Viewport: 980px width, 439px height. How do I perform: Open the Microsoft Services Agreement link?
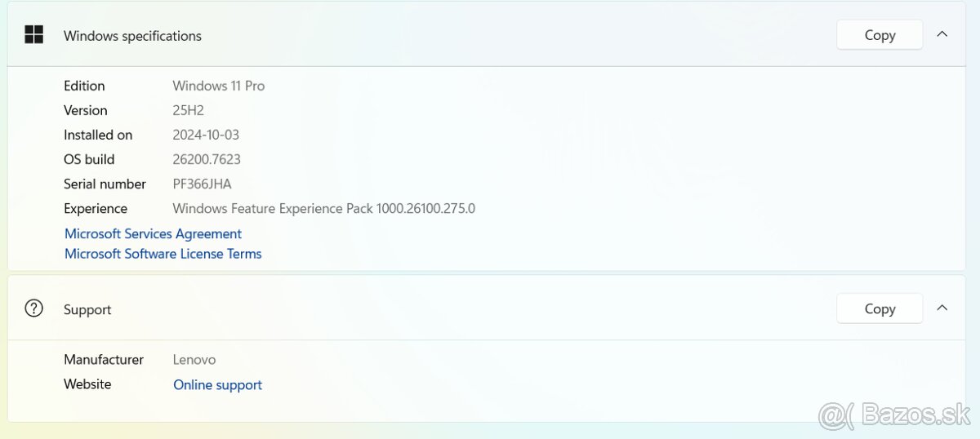pyautogui.click(x=153, y=233)
